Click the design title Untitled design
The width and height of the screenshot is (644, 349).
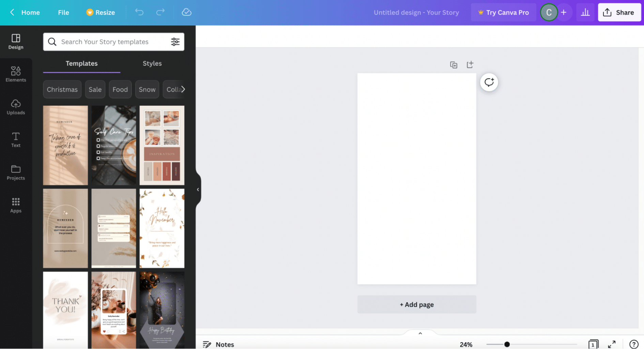coord(416,12)
